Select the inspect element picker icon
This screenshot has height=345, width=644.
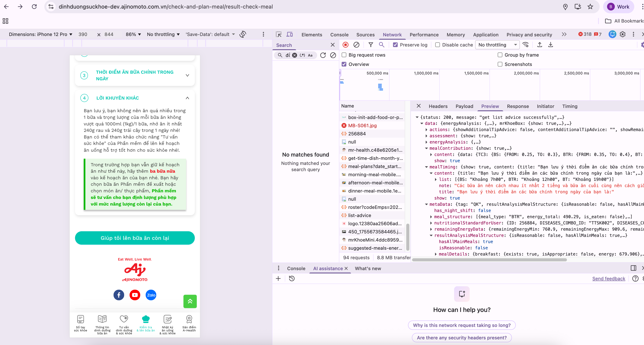(x=278, y=34)
